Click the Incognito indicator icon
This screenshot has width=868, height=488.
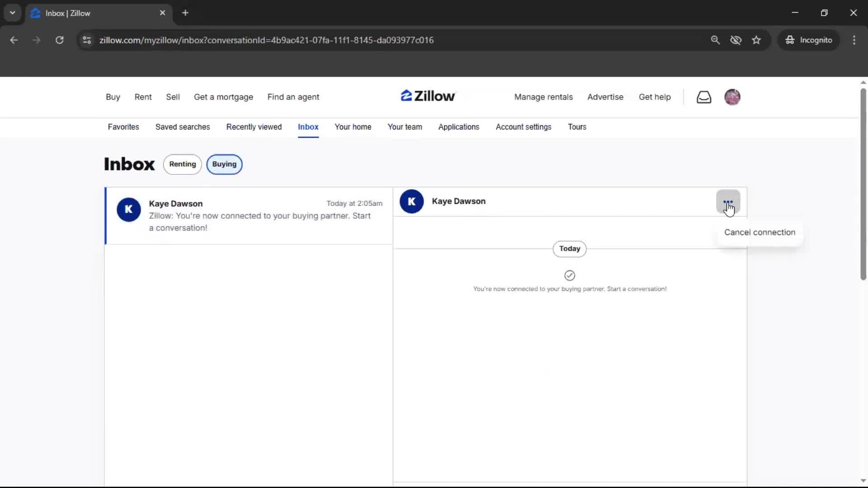(789, 40)
